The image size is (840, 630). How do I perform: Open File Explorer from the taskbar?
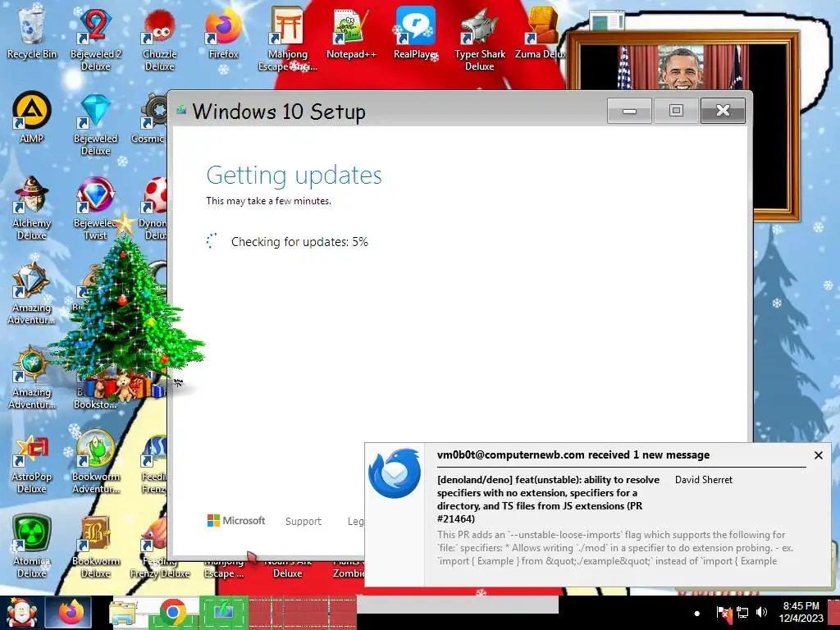tap(123, 613)
